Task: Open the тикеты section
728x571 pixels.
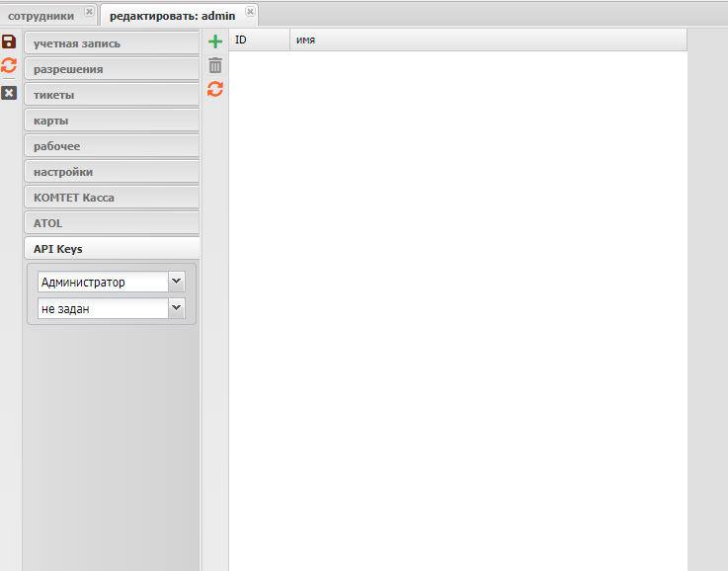Action: (111, 95)
